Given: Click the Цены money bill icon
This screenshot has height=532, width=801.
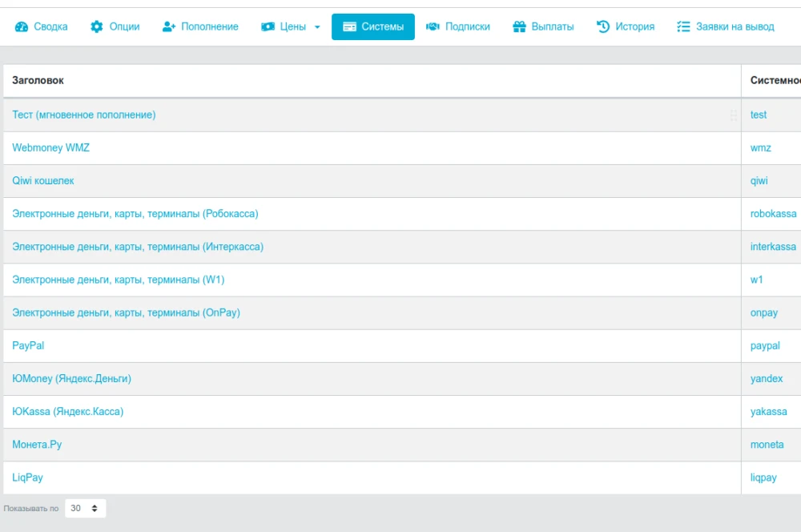Looking at the screenshot, I should pos(268,26).
